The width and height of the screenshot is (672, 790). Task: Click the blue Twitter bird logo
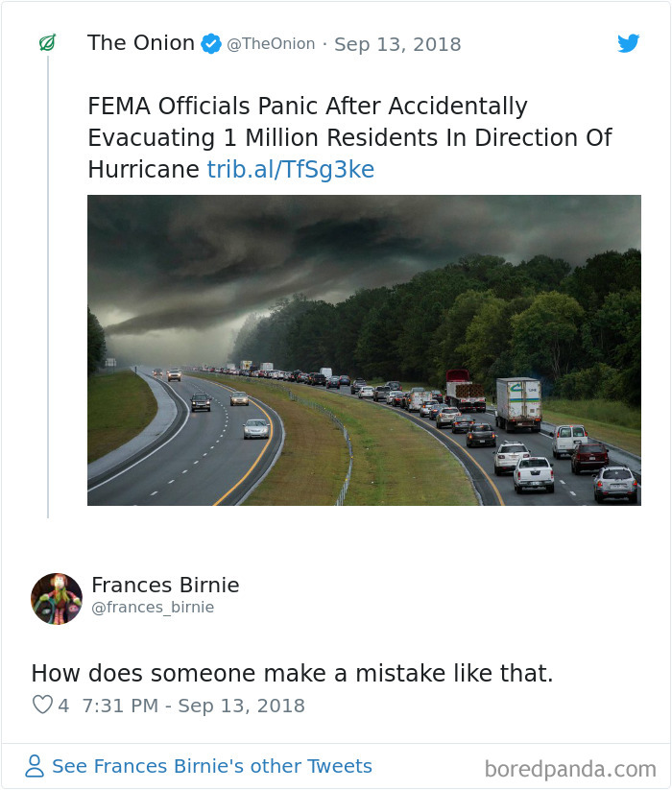pos(628,43)
